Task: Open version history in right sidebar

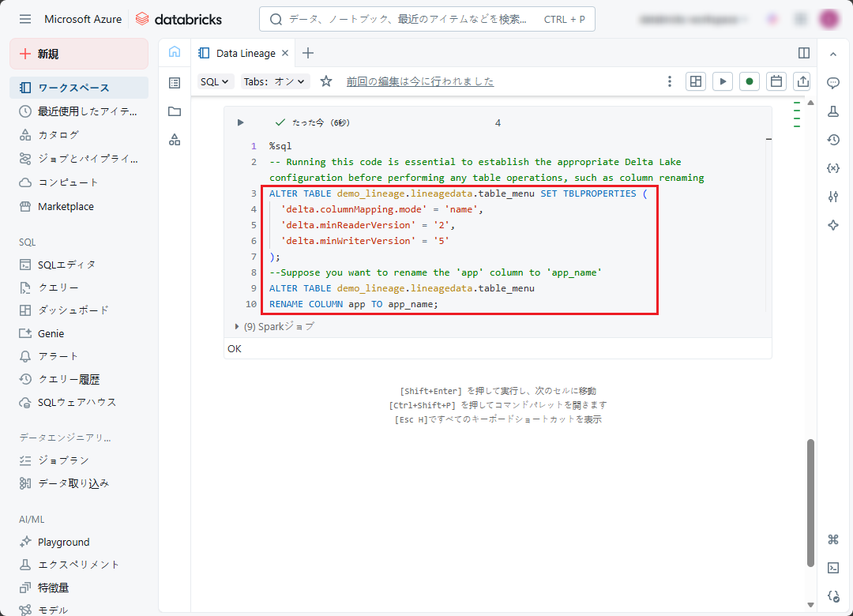Action: (x=832, y=140)
